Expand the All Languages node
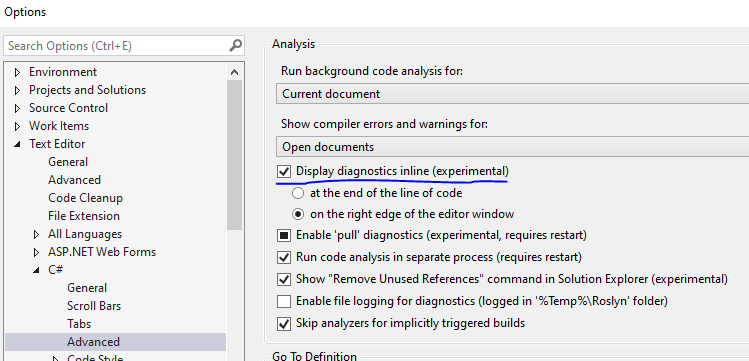 click(37, 234)
